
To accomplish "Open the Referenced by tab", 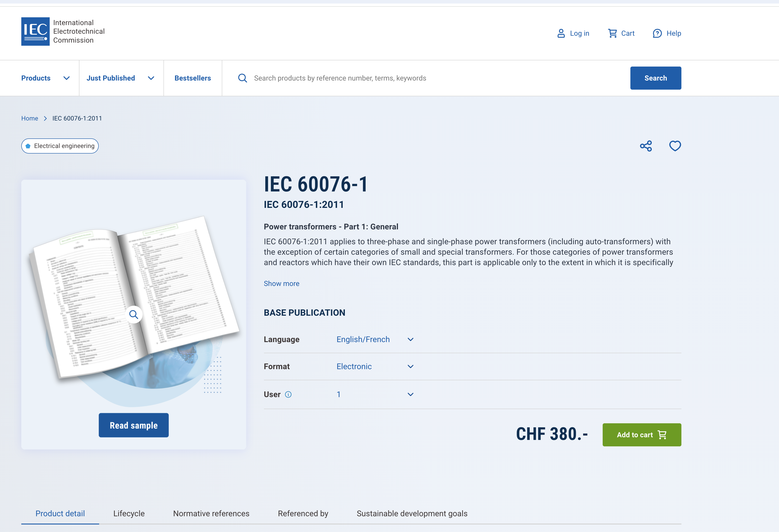I will tap(303, 514).
